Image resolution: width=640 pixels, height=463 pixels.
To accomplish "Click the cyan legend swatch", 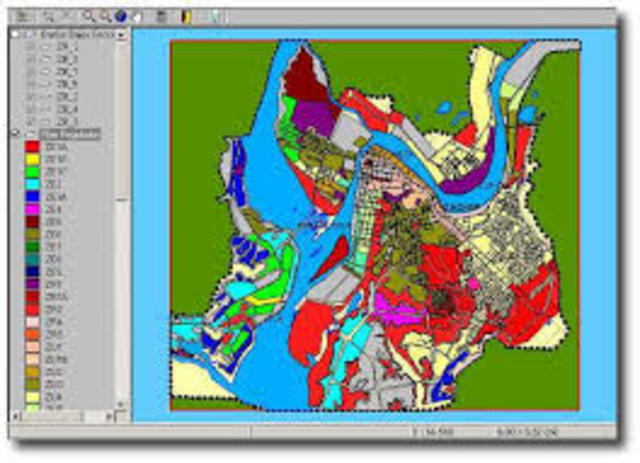I will pos(32,184).
